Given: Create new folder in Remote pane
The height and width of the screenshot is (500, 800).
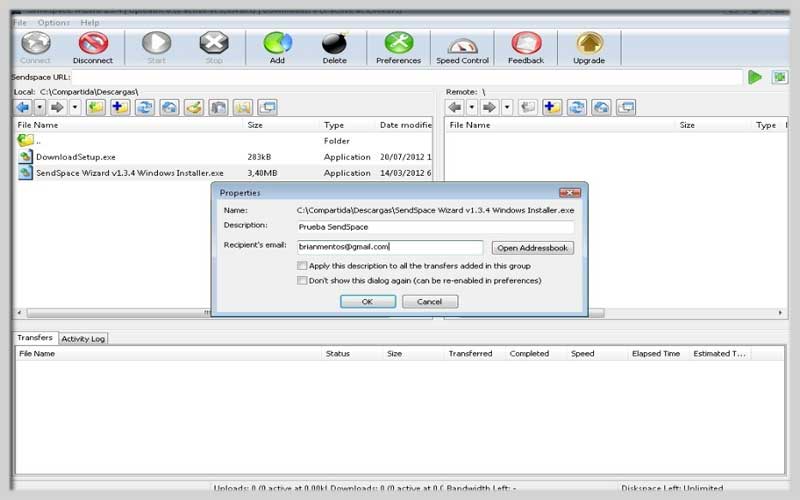Looking at the screenshot, I should point(552,107).
